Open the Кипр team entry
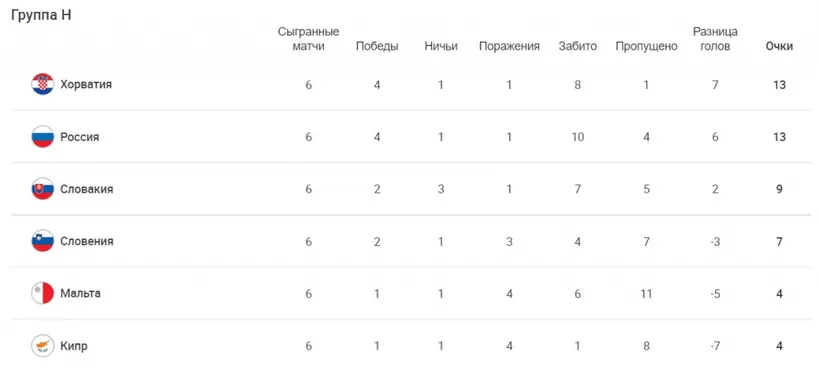Viewport: 819px width, 381px height. (74, 346)
